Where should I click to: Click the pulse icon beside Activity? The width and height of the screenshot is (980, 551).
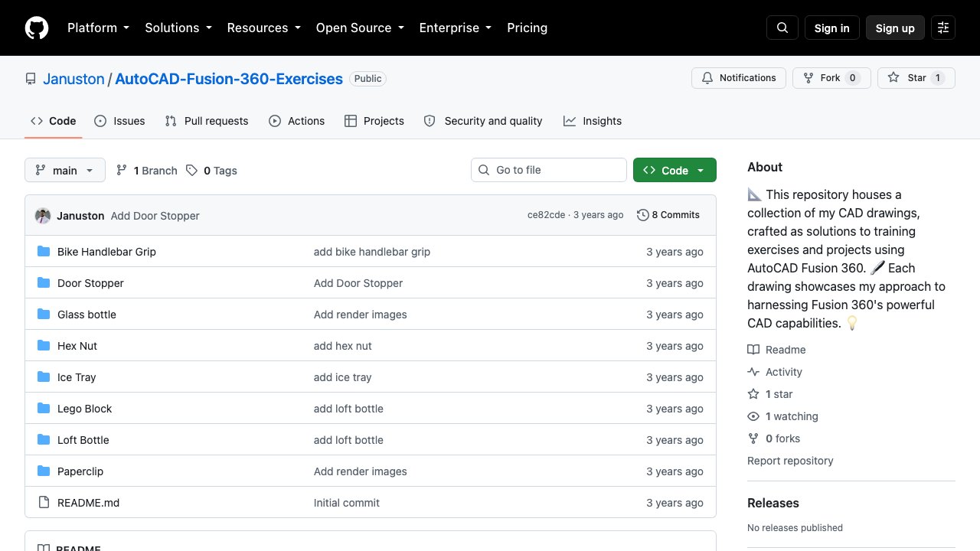tap(753, 372)
